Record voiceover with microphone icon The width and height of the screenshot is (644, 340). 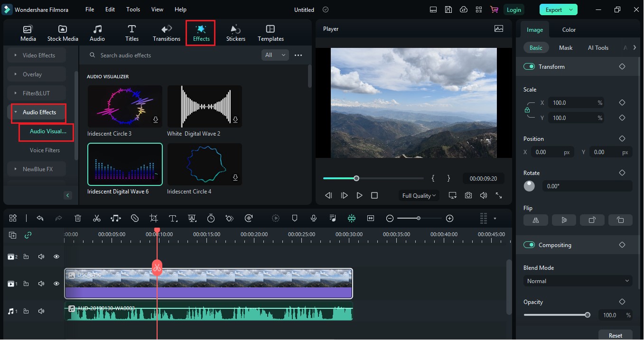pyautogui.click(x=314, y=218)
